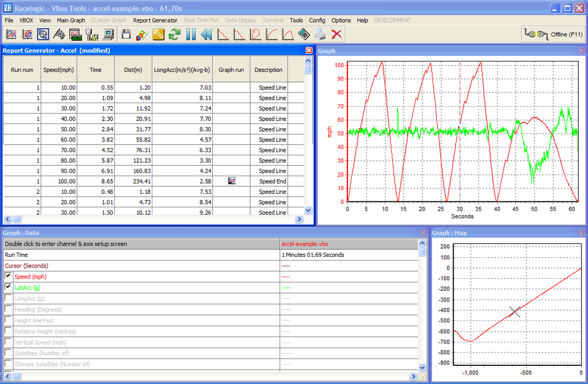Enable the Relative Height (metres) checkbox
The image size is (588, 384).
(8, 331)
